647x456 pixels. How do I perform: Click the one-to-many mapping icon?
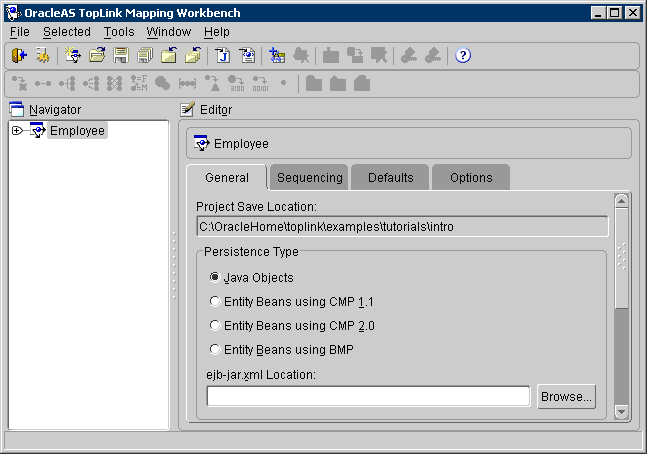[x=67, y=83]
